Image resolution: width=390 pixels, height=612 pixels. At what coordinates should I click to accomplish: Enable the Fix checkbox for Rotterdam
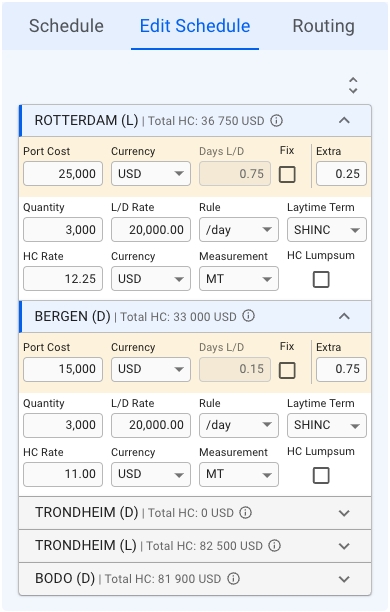click(x=287, y=174)
